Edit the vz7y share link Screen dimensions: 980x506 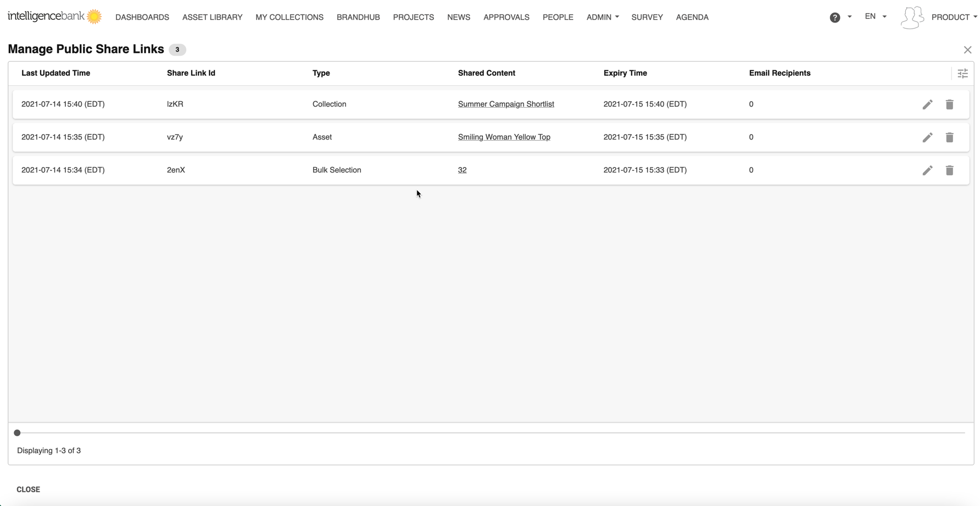[927, 137]
